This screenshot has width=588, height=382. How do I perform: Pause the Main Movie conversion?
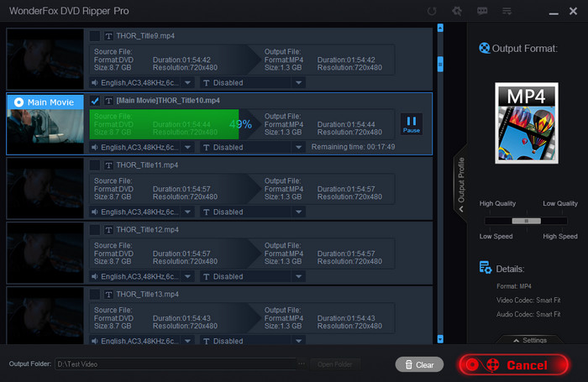(x=412, y=124)
